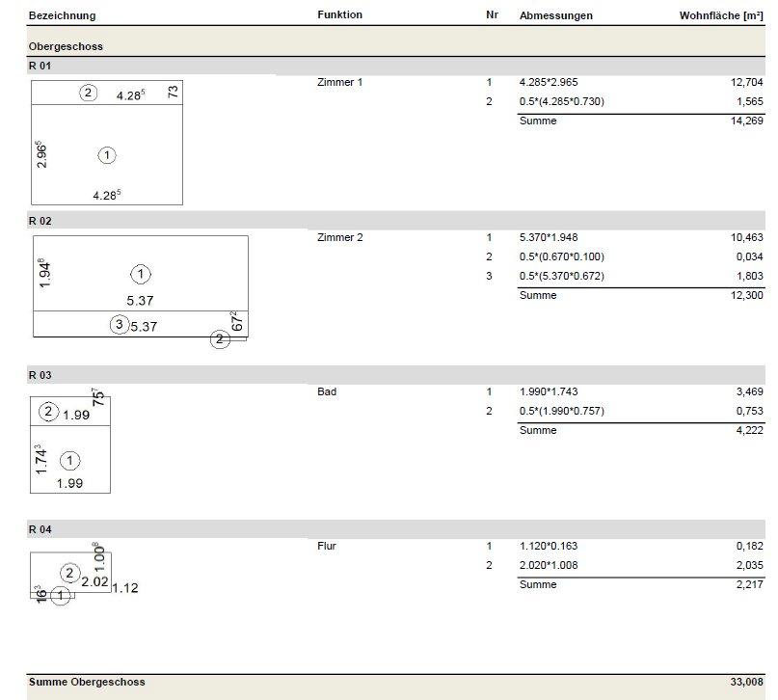Click the Flur floor plan sketch
The width and height of the screenshot is (778, 700).
coord(83,574)
